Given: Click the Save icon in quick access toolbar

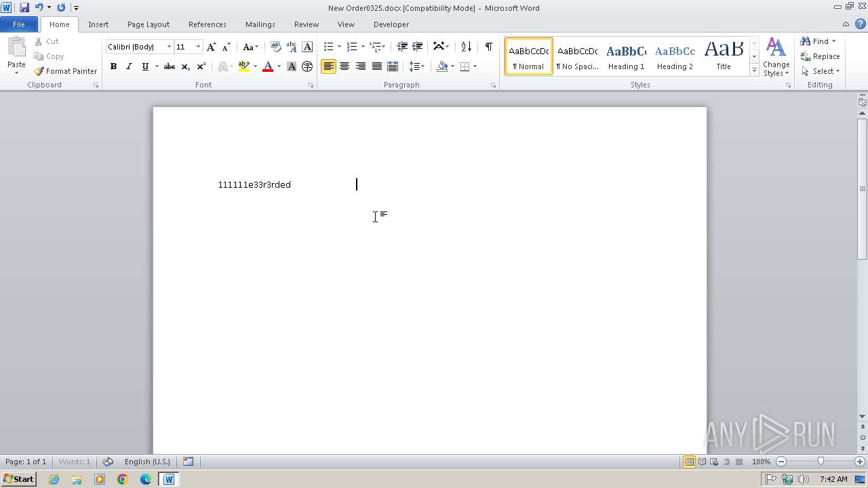Looking at the screenshot, I should [24, 7].
